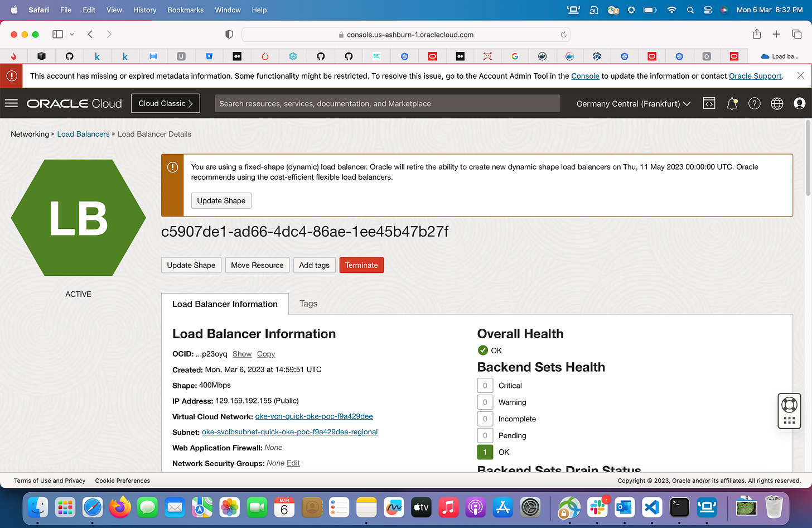
Task: Click the Safari address bar
Action: (x=405, y=34)
